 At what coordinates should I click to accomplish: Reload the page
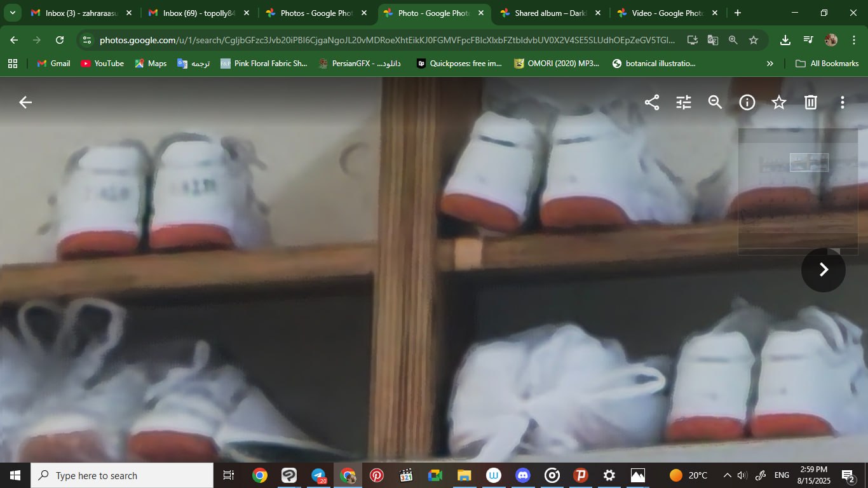(60, 40)
